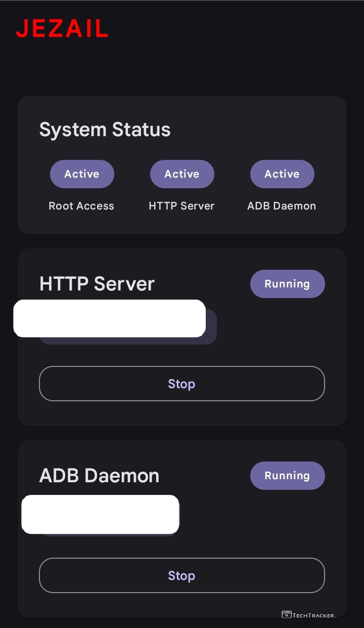Viewport: 364px width, 628px height.
Task: Click empty space inside the ADB Daemon card
Action: [x=253, y=521]
